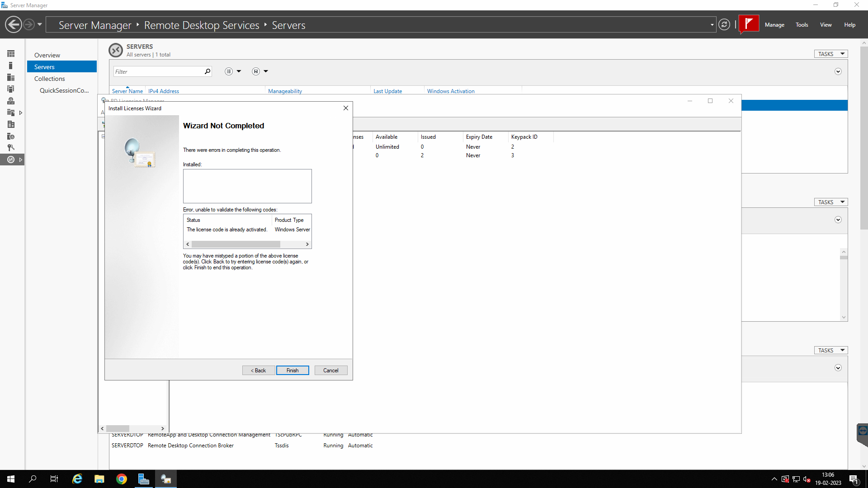Click the Cancel button in the wizard

(x=330, y=370)
